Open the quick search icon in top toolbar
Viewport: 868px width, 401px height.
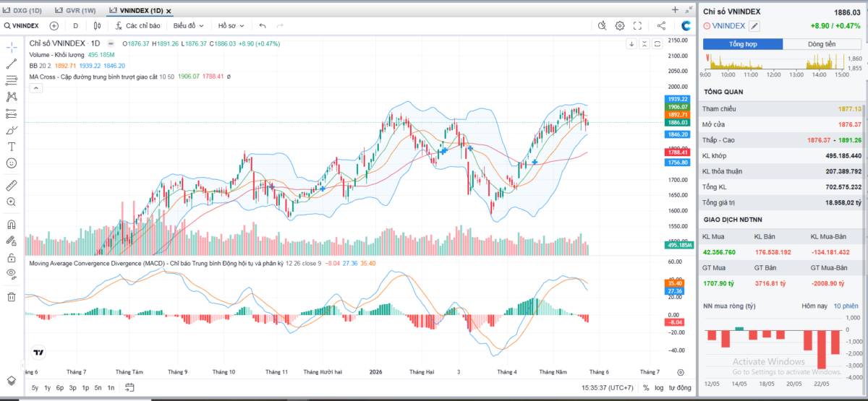[603, 25]
